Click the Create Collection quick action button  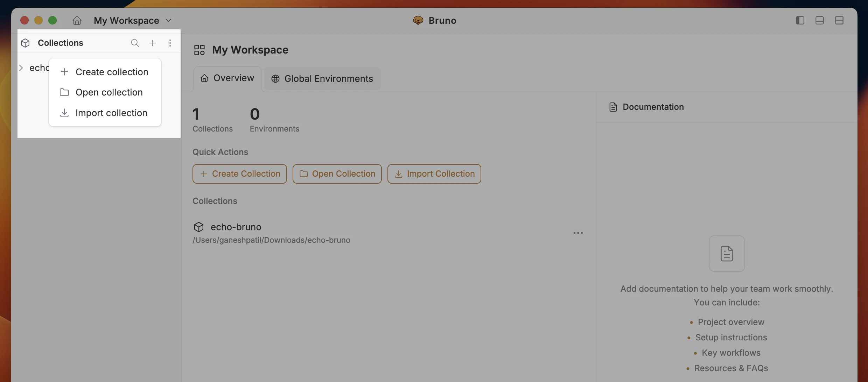[239, 174]
